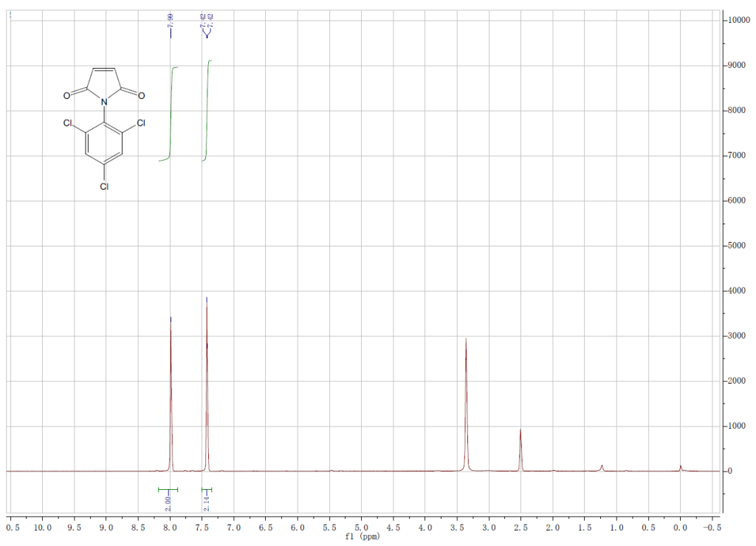Click the -0.5 ppm axis tick label
756x546 pixels.
[712, 528]
